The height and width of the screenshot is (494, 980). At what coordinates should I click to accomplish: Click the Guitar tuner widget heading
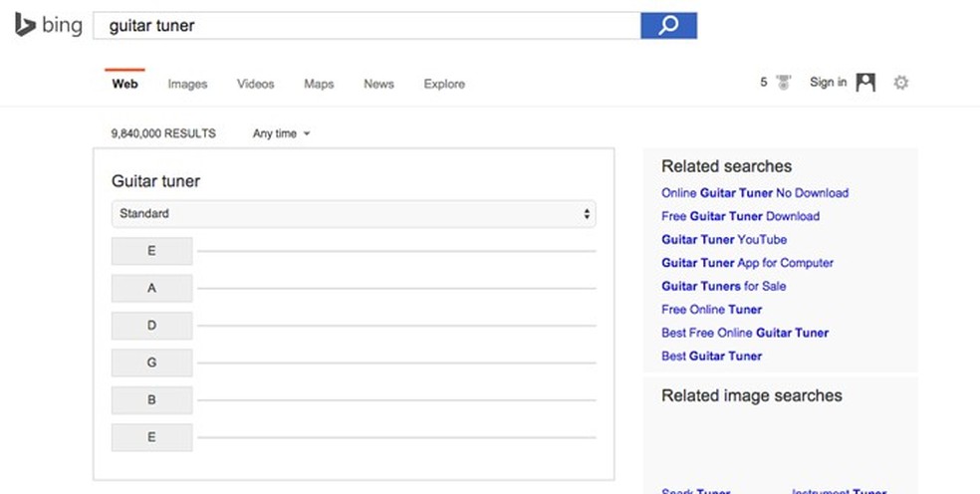(155, 181)
